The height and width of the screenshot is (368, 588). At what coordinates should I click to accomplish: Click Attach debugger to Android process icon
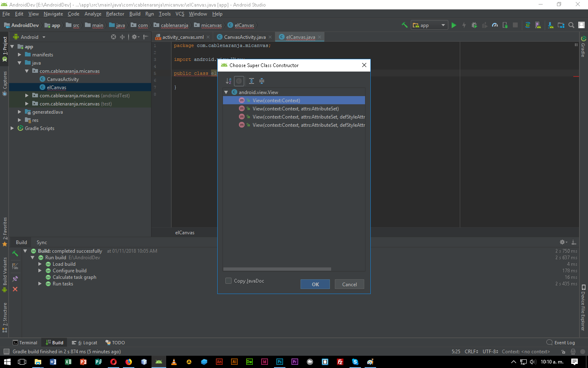pyautogui.click(x=505, y=25)
